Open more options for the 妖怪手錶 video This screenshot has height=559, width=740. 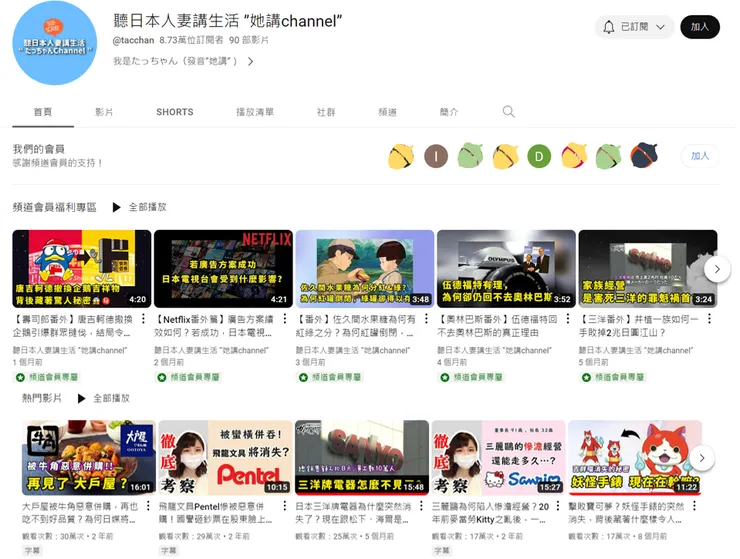click(x=694, y=506)
